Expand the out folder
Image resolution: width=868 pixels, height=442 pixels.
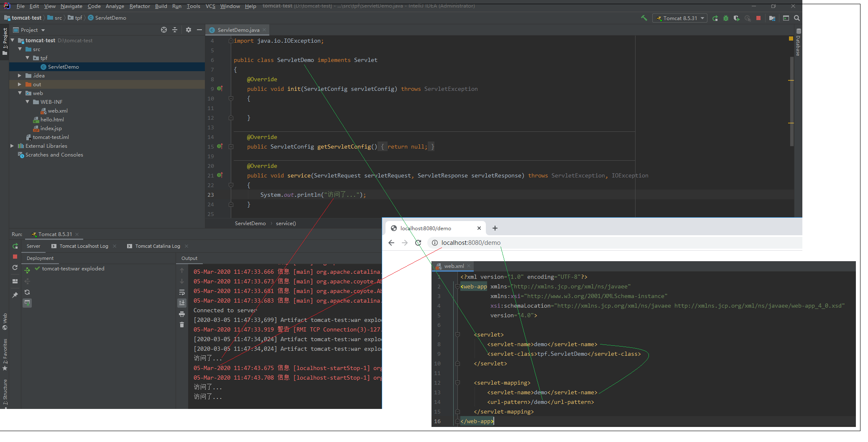(x=20, y=84)
